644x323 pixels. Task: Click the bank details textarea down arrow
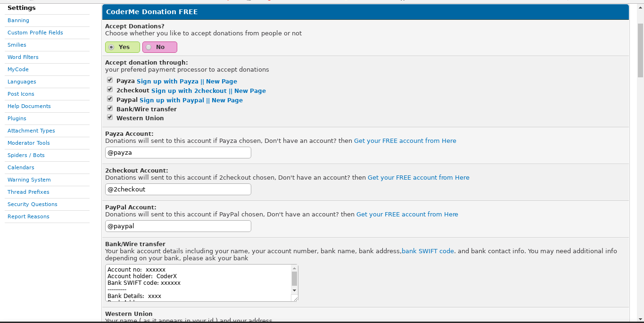pos(295,290)
